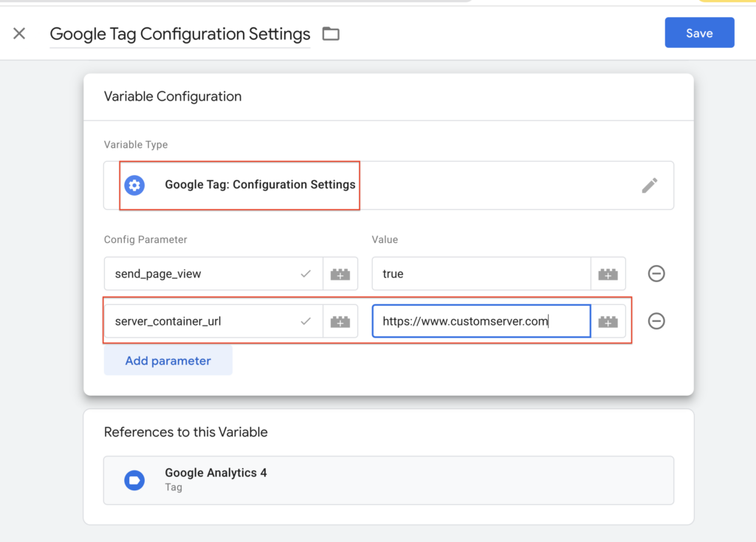Click the variable name title field

[179, 34]
